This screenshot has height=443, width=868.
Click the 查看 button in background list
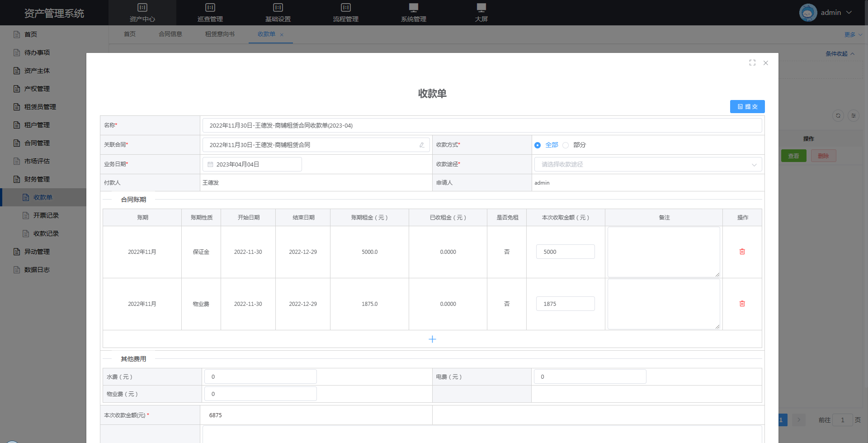[793, 156]
